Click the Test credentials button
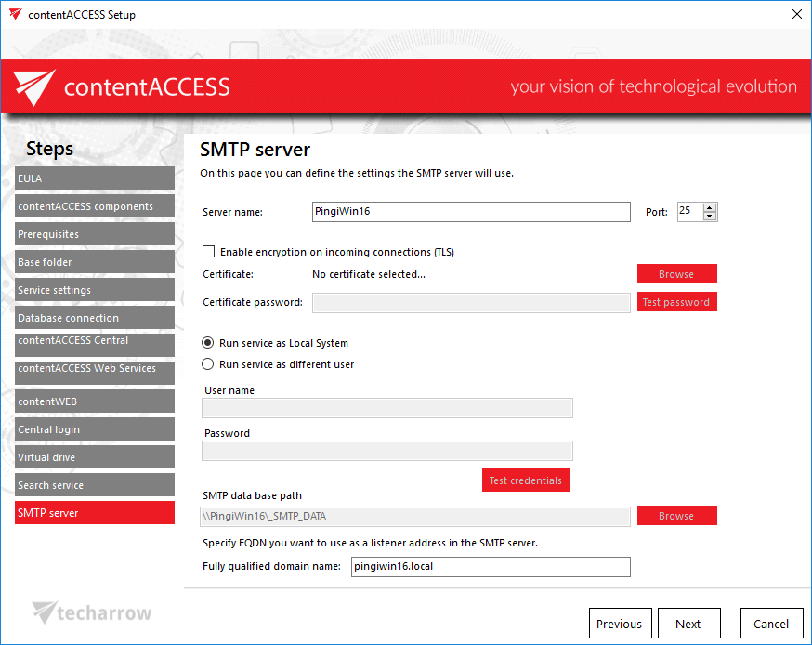 pyautogui.click(x=525, y=480)
